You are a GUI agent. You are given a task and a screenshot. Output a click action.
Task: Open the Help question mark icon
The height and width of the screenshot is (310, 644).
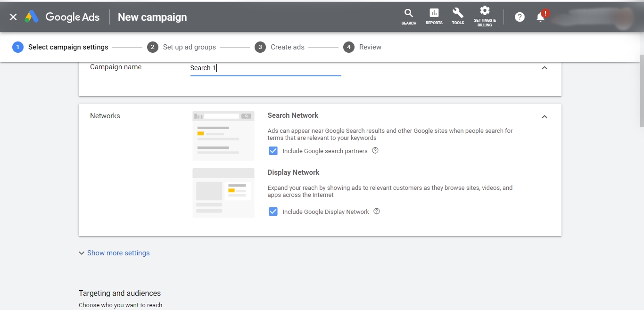pos(520,17)
